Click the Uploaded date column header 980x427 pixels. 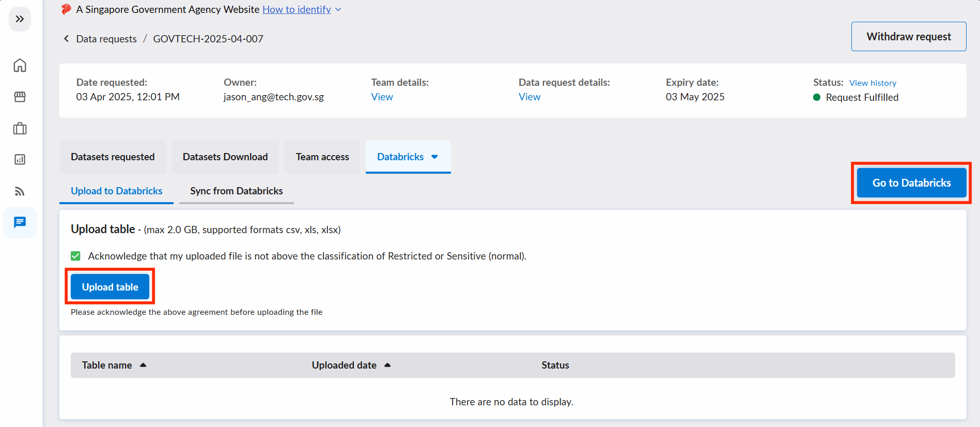coord(344,365)
